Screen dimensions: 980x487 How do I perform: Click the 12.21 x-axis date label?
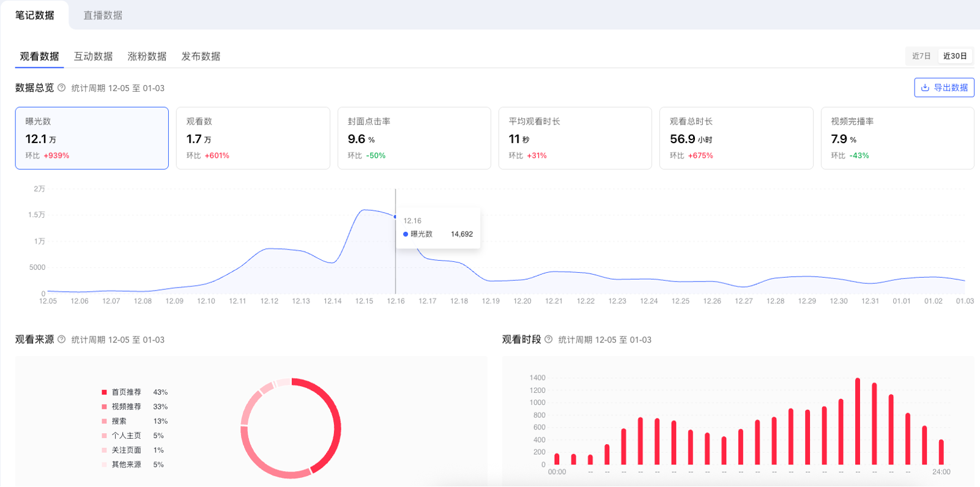coord(554,301)
